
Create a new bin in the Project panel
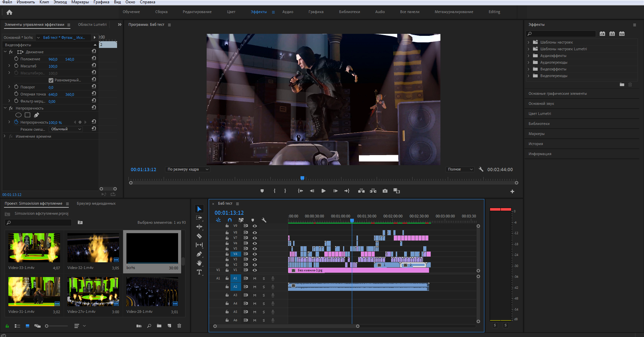point(159,326)
